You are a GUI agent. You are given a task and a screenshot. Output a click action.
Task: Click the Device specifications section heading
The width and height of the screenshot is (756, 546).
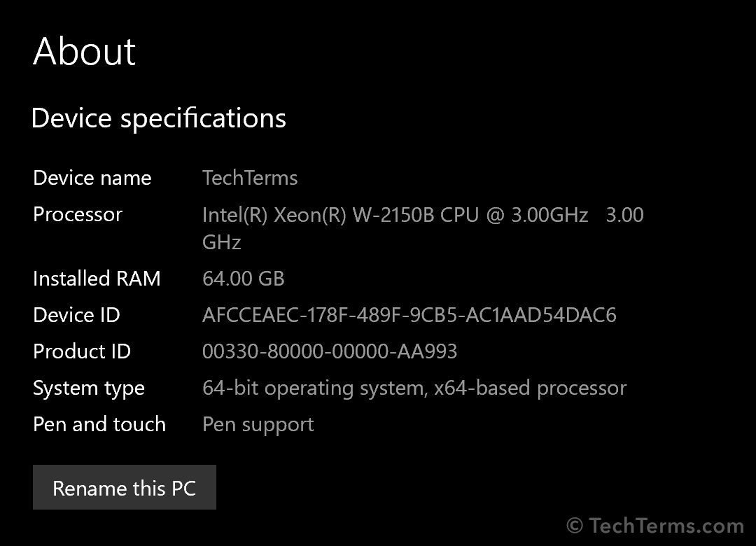click(159, 118)
